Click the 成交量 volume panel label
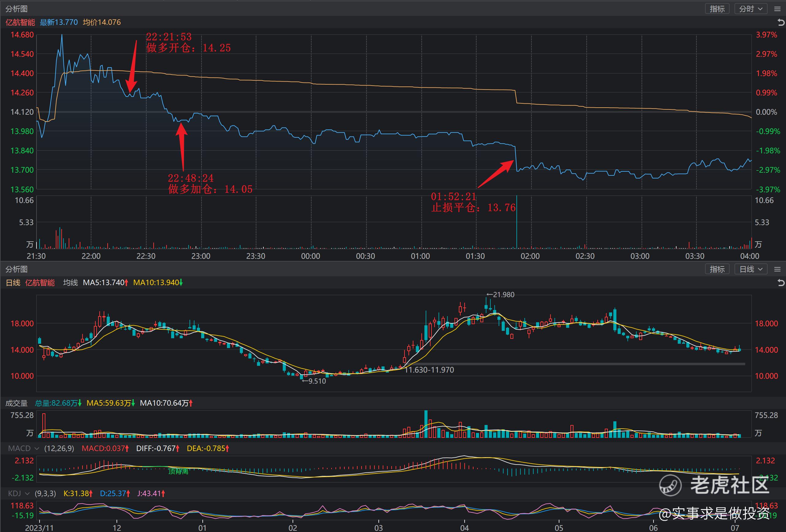 (x=16, y=403)
